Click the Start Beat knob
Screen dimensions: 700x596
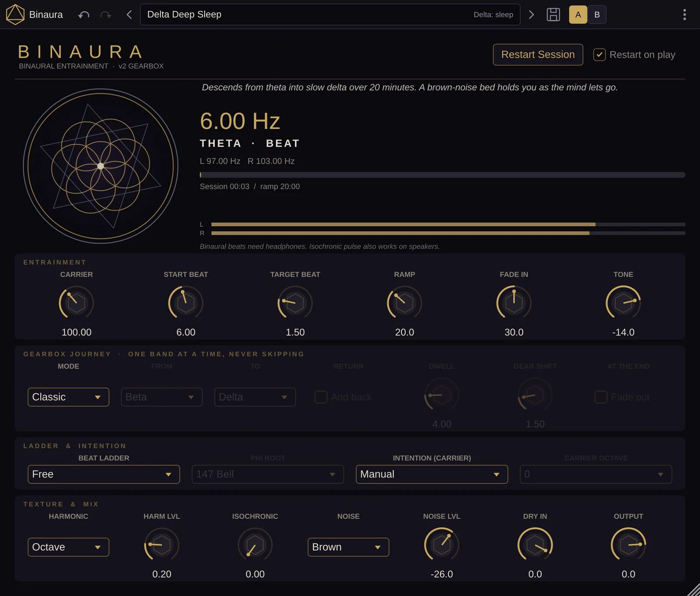click(x=186, y=303)
